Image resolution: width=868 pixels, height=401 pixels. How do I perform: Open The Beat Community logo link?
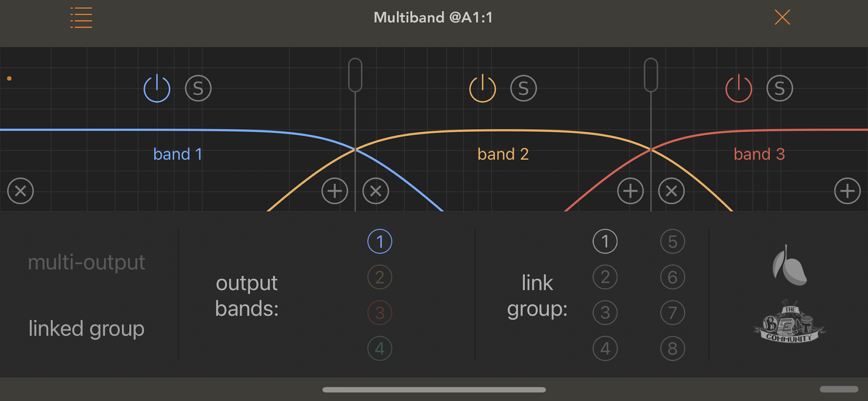tap(789, 323)
